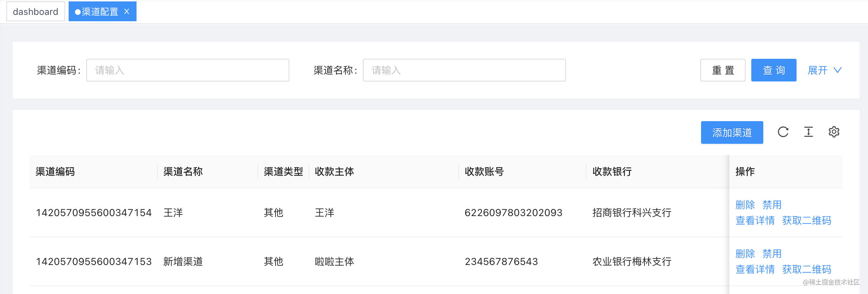Switch to the dashboard tab
This screenshot has height=294, width=868.
tap(36, 12)
